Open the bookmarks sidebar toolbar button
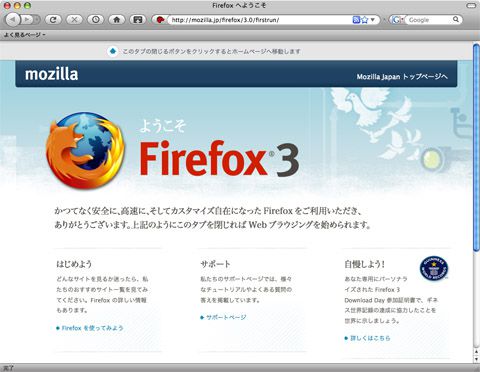 tap(138, 20)
